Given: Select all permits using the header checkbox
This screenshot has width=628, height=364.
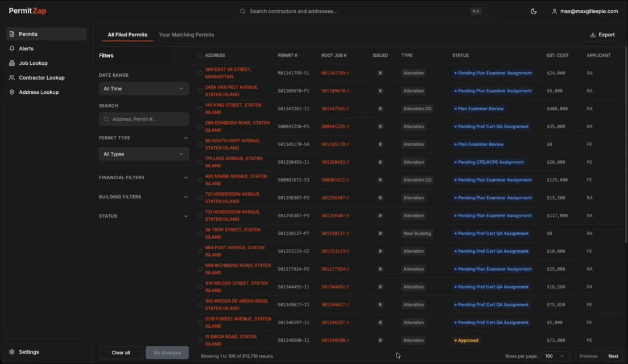Looking at the screenshot, I should (200, 55).
